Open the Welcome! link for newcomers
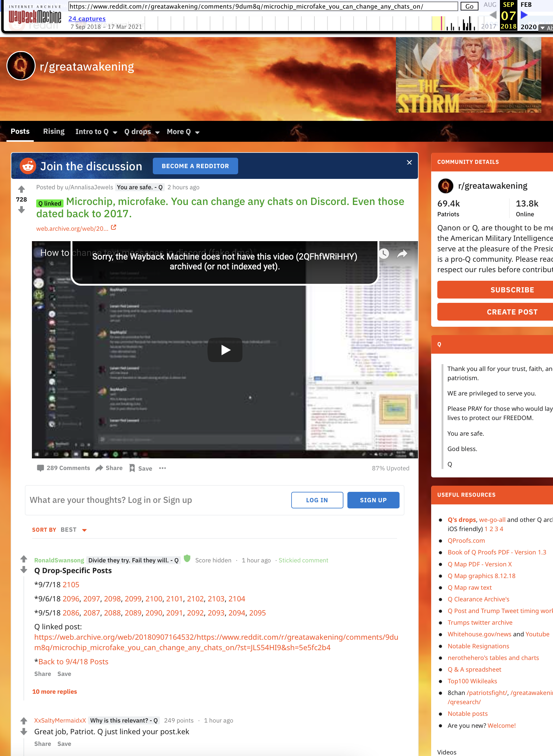 501,726
